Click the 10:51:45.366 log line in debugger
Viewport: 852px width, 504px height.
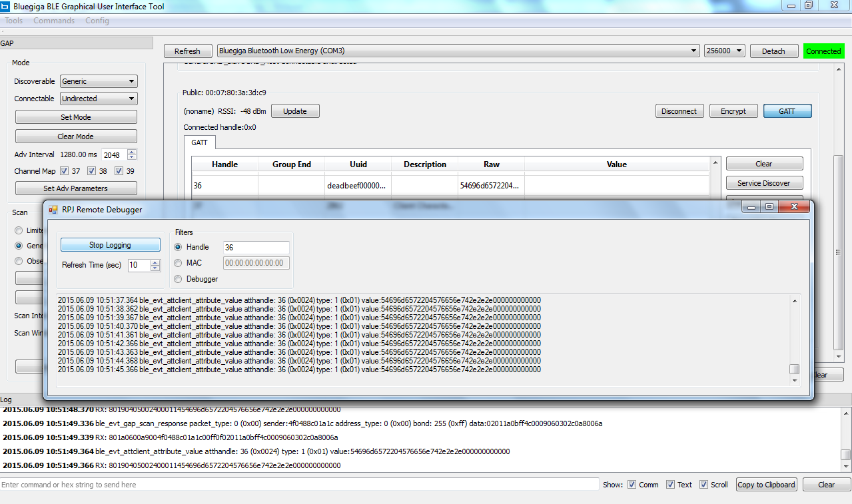tap(300, 370)
